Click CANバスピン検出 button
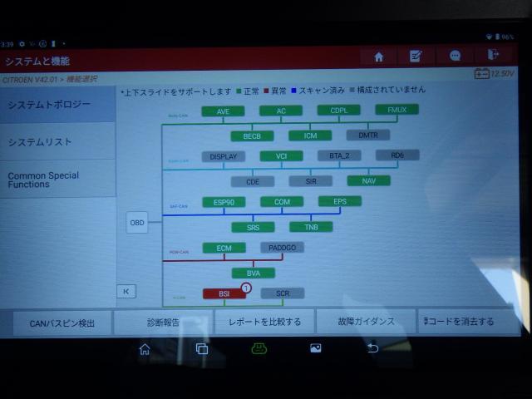532x399 pixels. point(62,323)
